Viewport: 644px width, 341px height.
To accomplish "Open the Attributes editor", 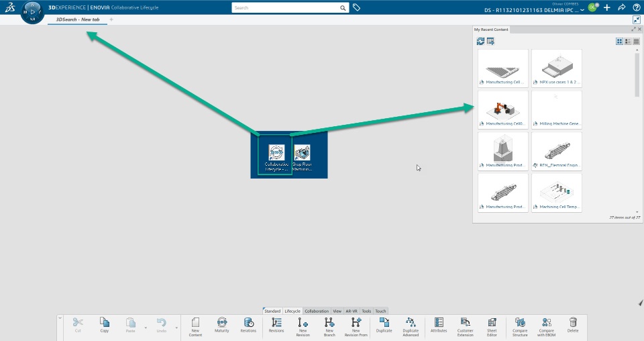I will pos(439,325).
